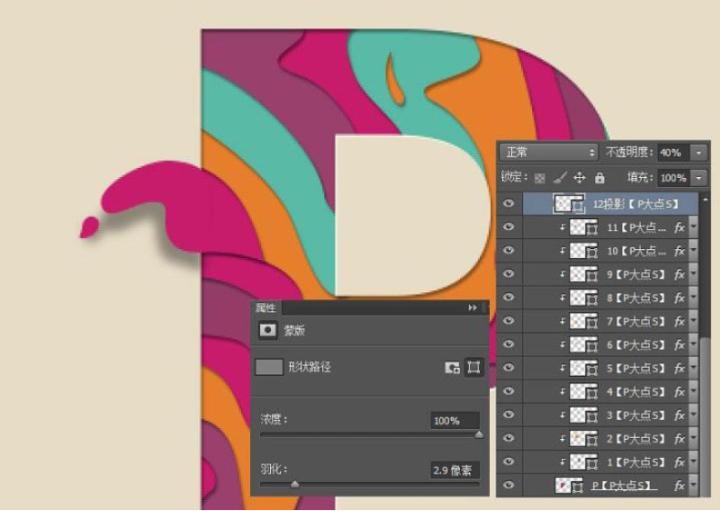Select layer 5【P大点S】 in layers list
The image size is (720, 511).
[640, 368]
